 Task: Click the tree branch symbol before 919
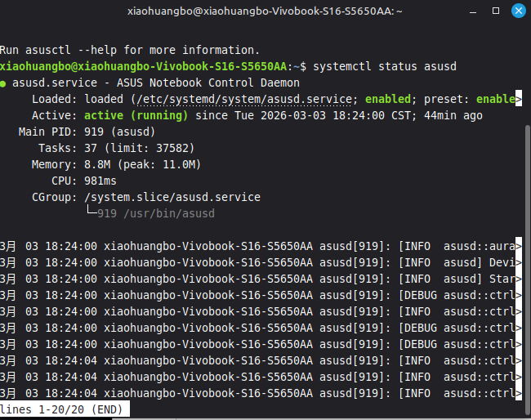[91, 212]
